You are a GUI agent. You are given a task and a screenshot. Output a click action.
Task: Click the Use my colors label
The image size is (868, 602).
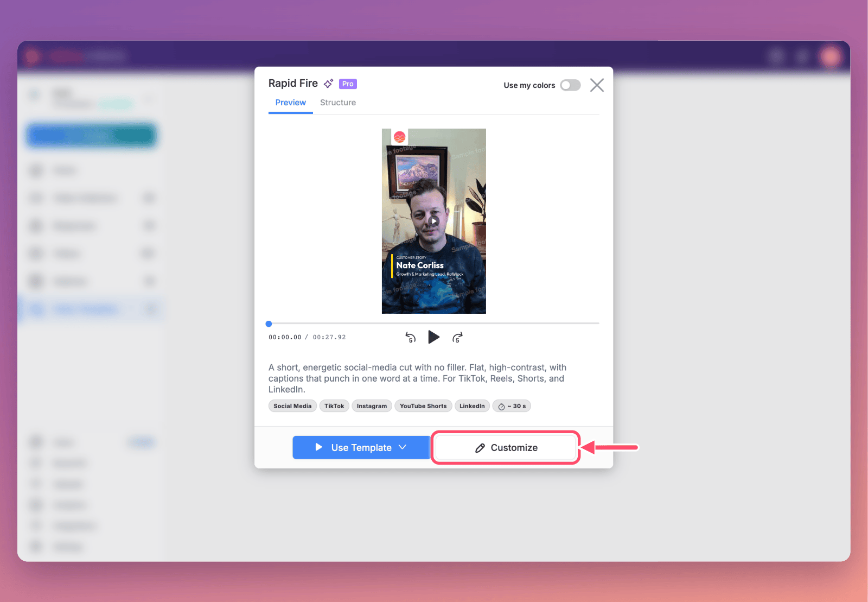[x=529, y=85]
